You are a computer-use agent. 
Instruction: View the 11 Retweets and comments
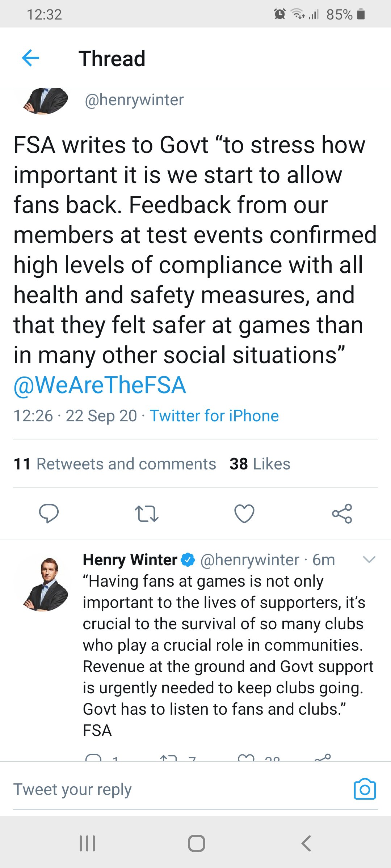pos(115,464)
